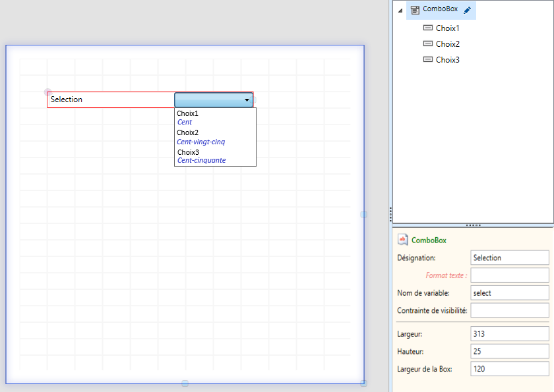Viewport: 554px width, 392px height.
Task: Click the Choix2 item icon in tree
Action: click(x=428, y=43)
